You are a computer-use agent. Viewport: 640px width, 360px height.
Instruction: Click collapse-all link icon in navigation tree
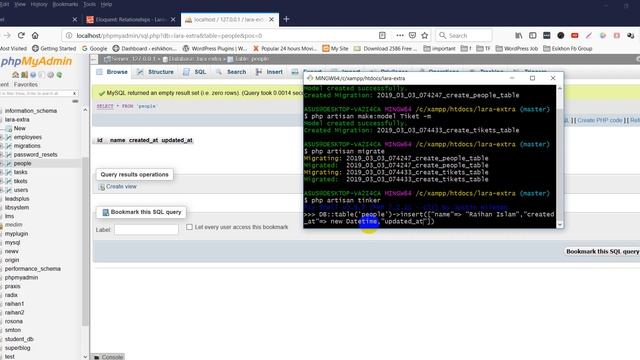[x=75, y=101]
